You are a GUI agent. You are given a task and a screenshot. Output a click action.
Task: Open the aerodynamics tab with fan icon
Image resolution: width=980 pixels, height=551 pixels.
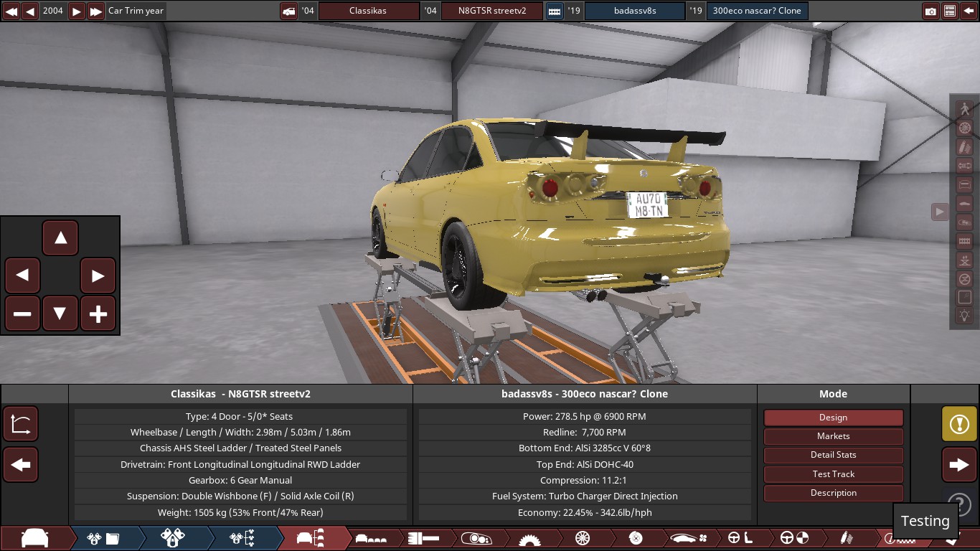[689, 538]
